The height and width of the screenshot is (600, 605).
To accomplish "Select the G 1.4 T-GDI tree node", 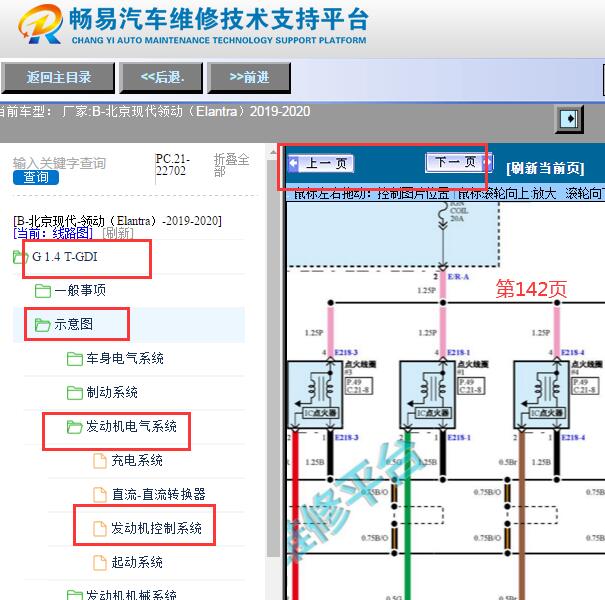I will point(65,257).
